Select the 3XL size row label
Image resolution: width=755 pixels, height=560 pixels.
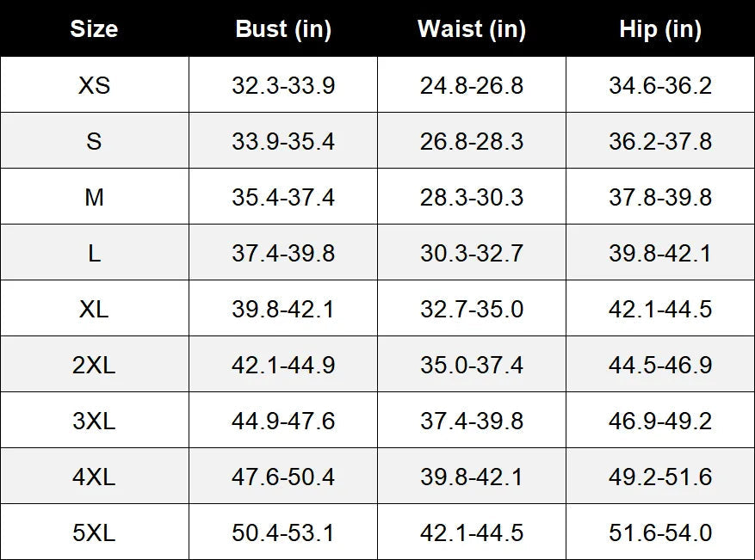click(x=95, y=421)
